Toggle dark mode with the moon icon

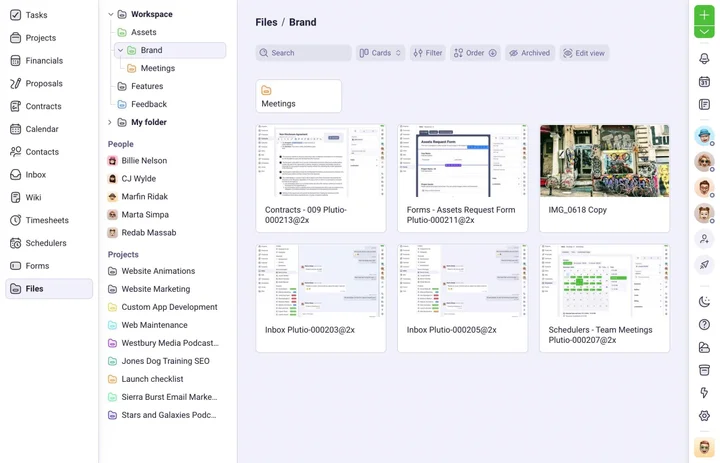[704, 302]
